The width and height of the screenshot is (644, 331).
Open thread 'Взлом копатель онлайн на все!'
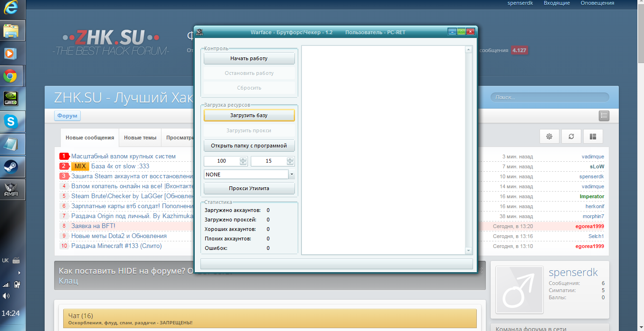point(133,186)
